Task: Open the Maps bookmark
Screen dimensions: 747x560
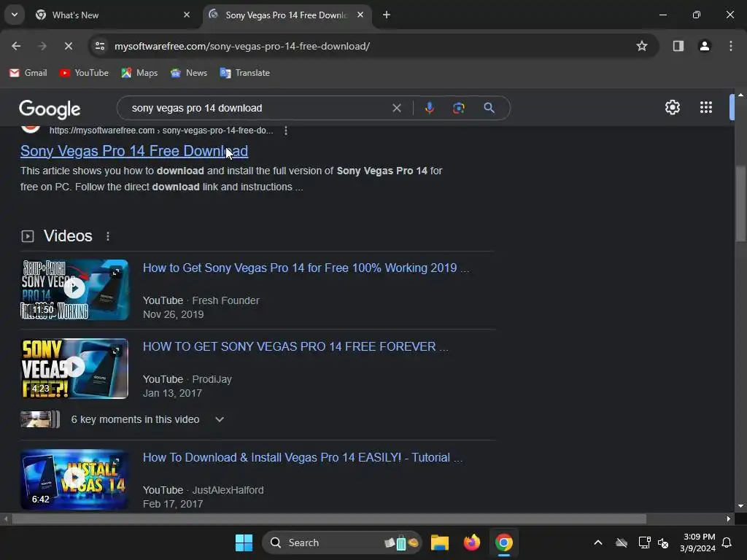Action: pos(139,73)
